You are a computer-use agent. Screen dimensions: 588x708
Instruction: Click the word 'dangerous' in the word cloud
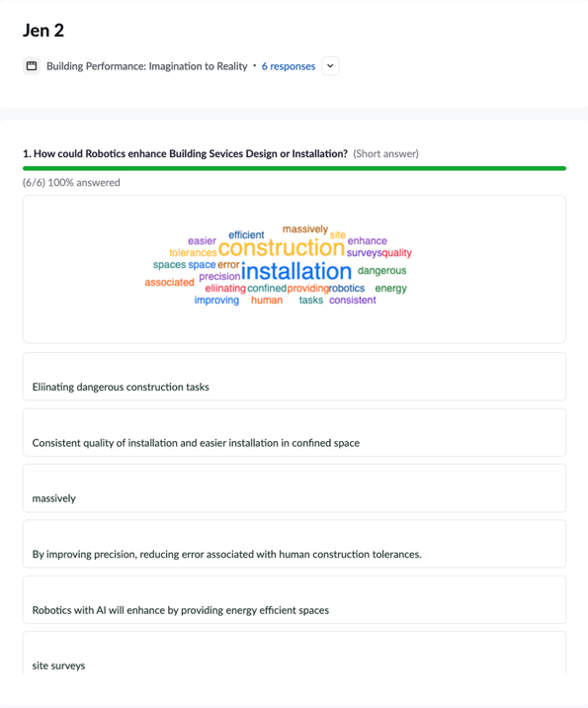point(381,271)
